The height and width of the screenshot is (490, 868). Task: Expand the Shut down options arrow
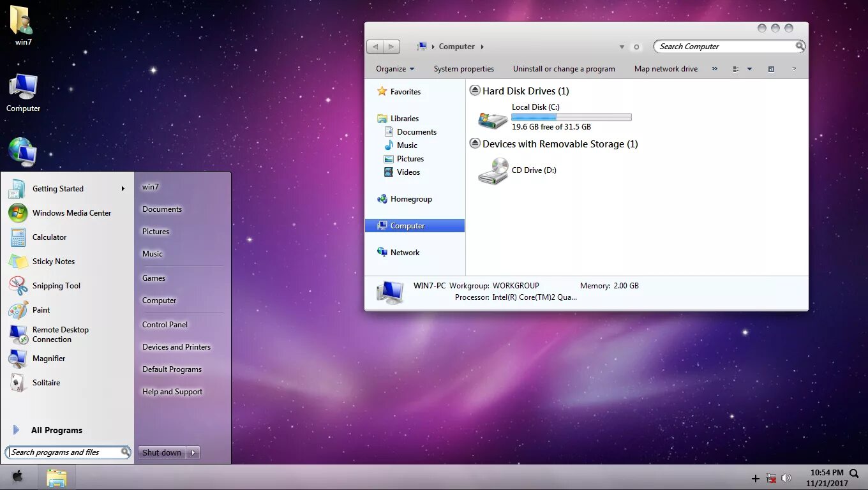coord(193,452)
